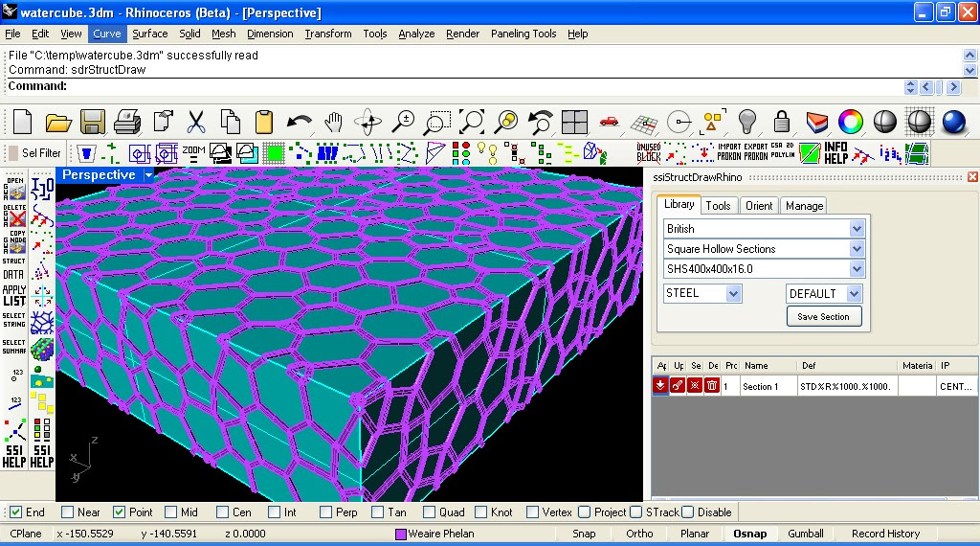Activate the Pan hand tool

tap(333, 122)
